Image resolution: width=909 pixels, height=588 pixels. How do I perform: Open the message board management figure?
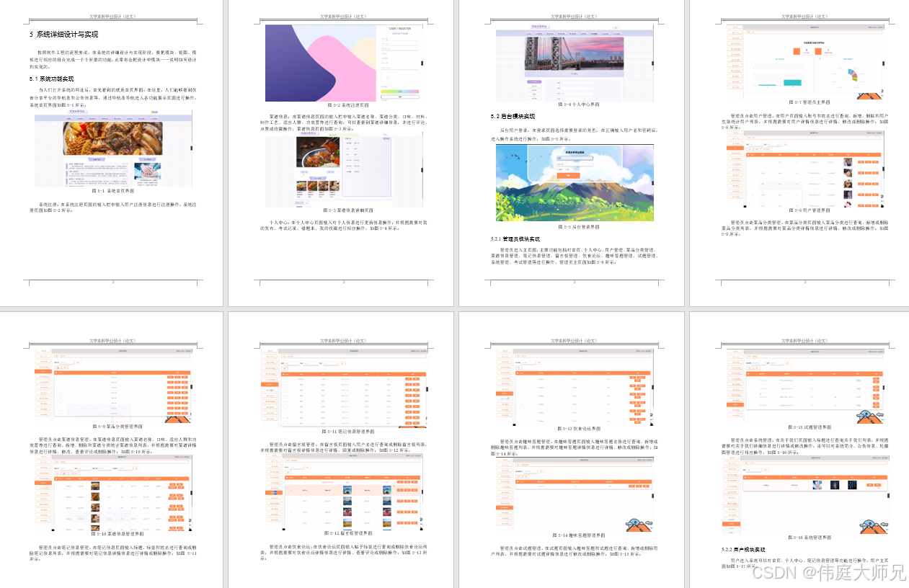click(343, 492)
